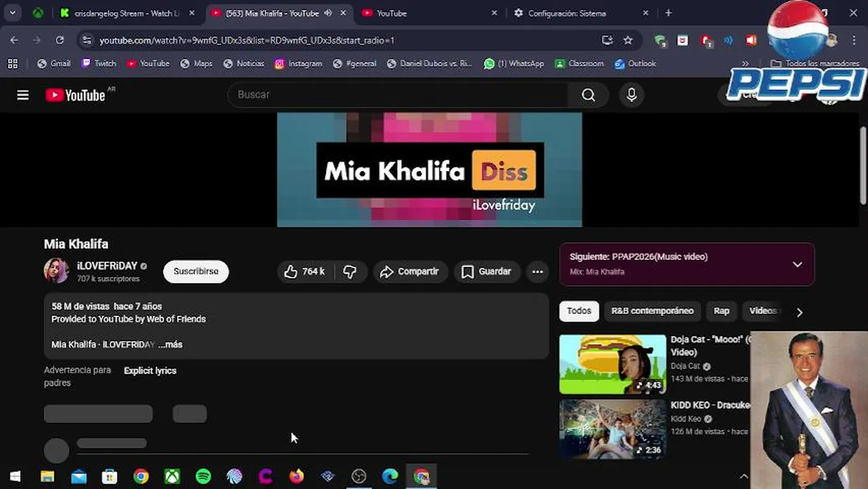Like the video with thumbs-up
The height and width of the screenshot is (489, 868).
point(304,272)
